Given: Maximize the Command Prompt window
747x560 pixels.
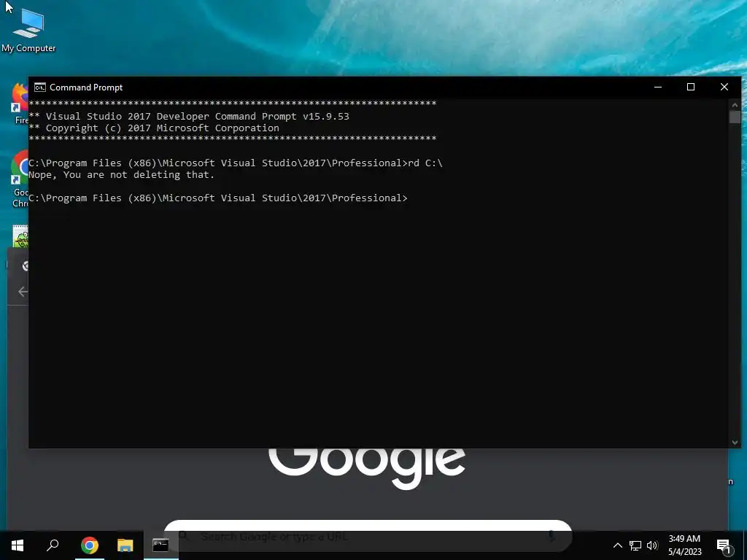Looking at the screenshot, I should coord(691,87).
